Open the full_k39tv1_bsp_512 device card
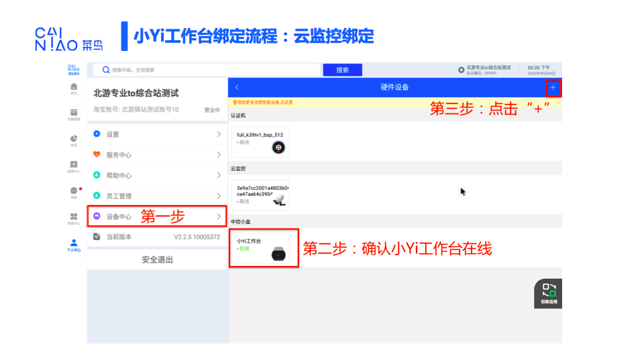Screen dimensions: 644x362 260,142
